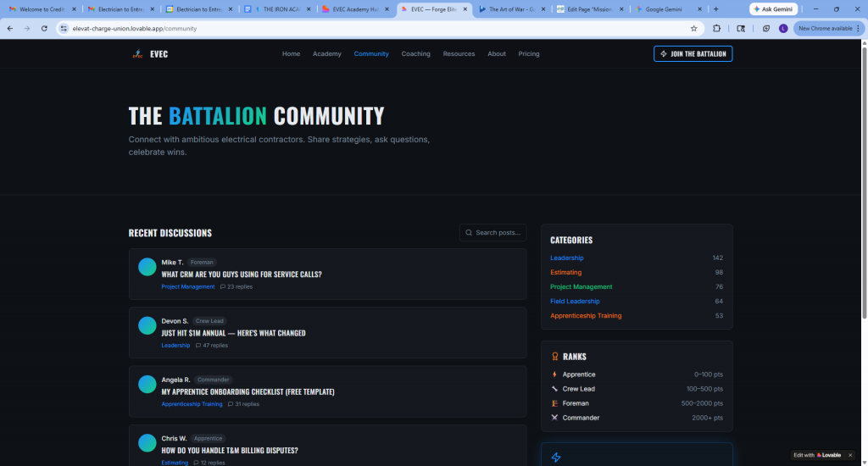Screen dimensions: 868x466
Task: Open the Estimating category link
Action: 565,272
